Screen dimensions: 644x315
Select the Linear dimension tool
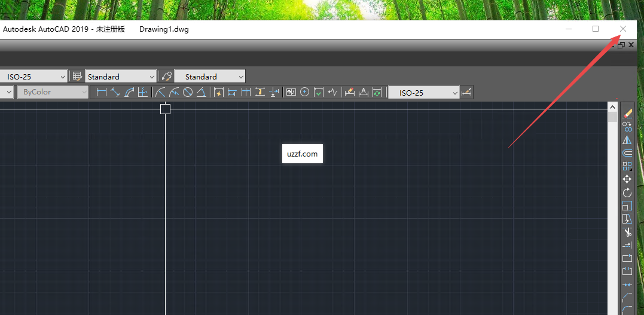tap(101, 92)
